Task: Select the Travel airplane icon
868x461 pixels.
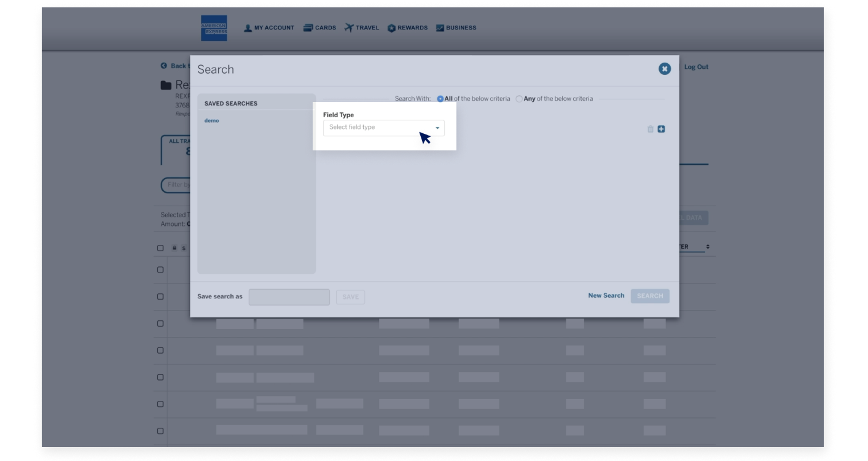Action: 348,27
